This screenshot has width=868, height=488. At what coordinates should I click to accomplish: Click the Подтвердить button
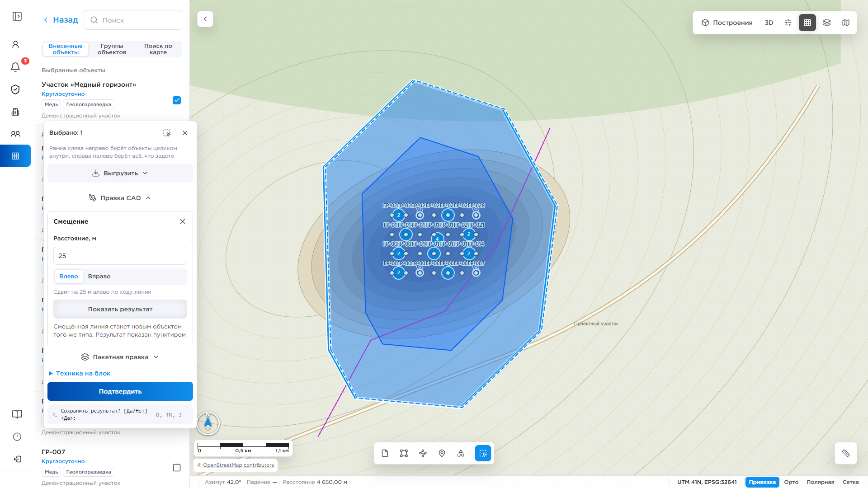tap(120, 391)
